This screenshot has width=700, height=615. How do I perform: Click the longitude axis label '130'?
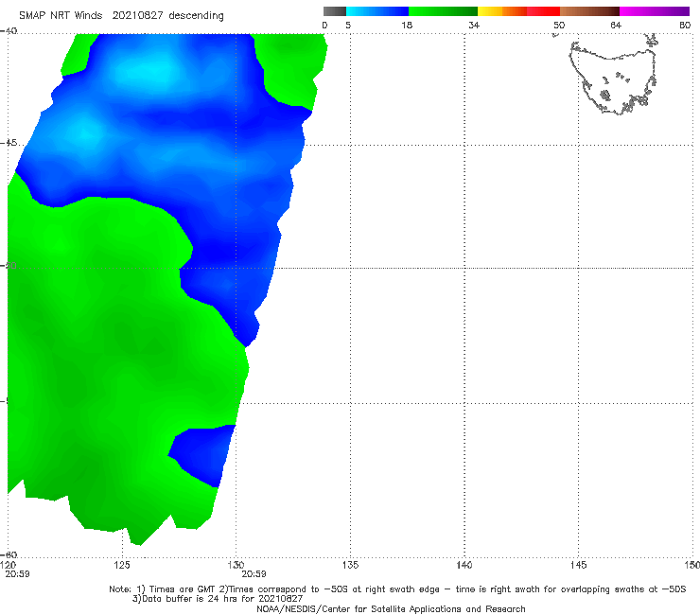point(236,565)
